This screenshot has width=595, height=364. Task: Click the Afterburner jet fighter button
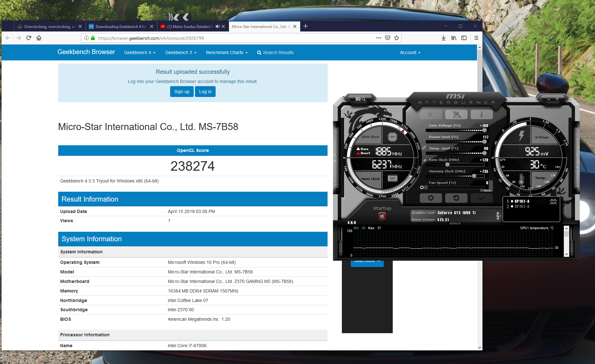456,114
